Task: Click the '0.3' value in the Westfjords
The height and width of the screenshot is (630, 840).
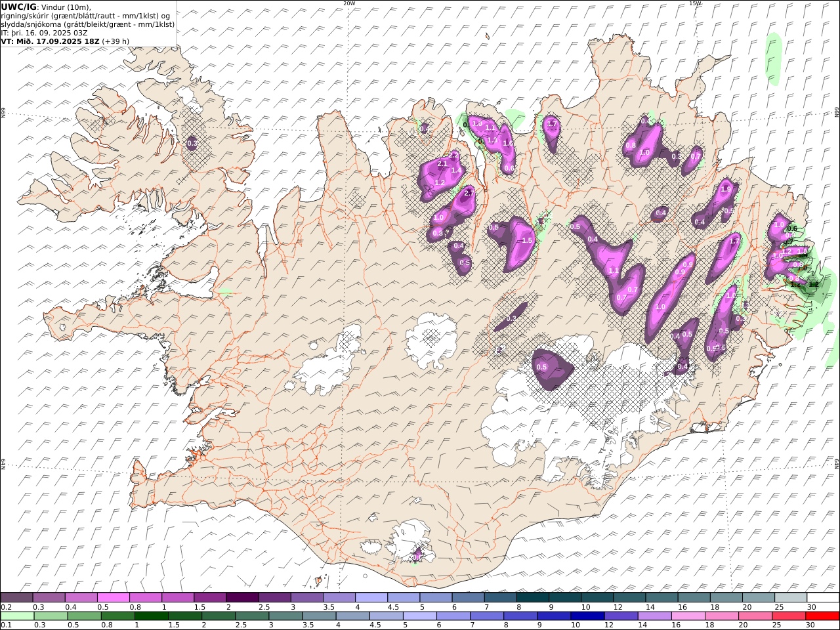Action: coord(192,143)
